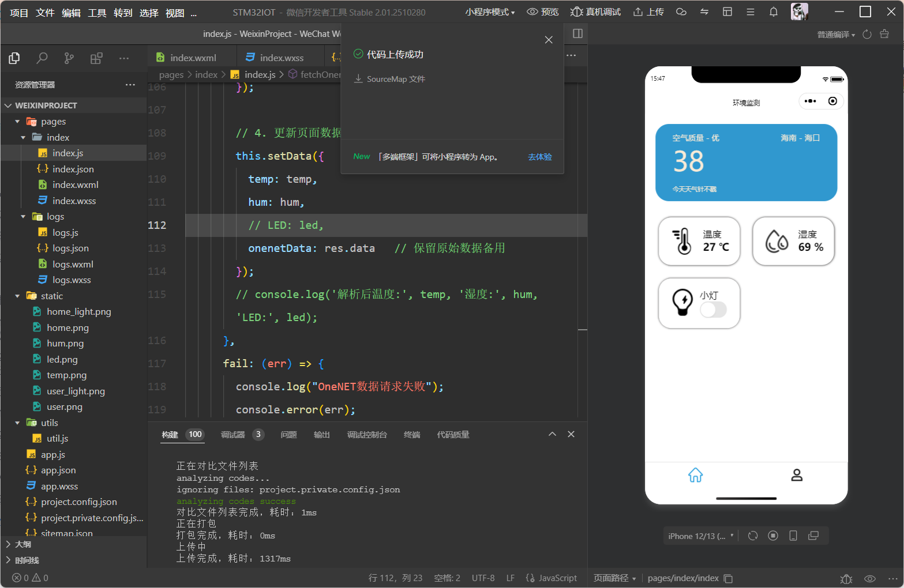Image resolution: width=904 pixels, height=588 pixels.
Task: Open the 文件 menu
Action: coord(45,13)
